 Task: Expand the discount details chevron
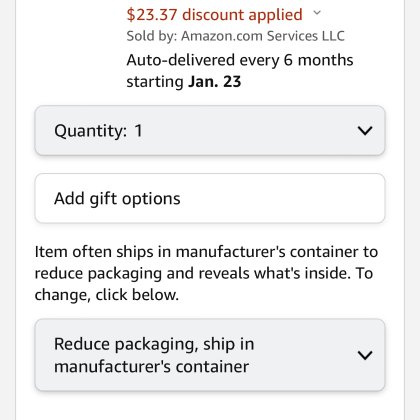click(x=317, y=13)
